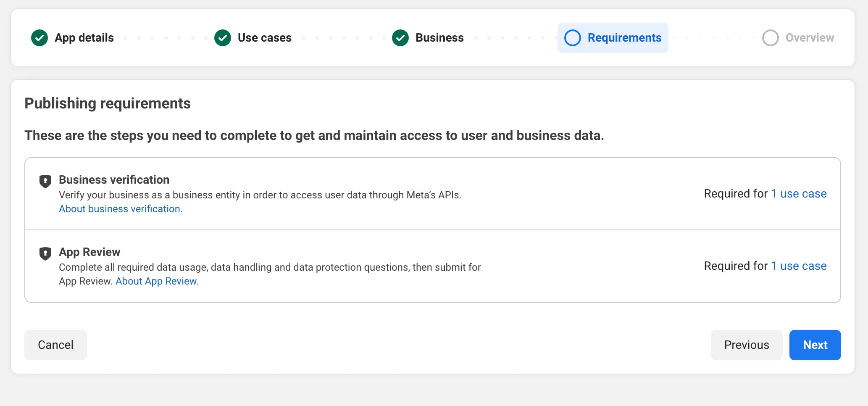
Task: Click the 'These are the steps you need' subtitle
Action: pos(314,135)
